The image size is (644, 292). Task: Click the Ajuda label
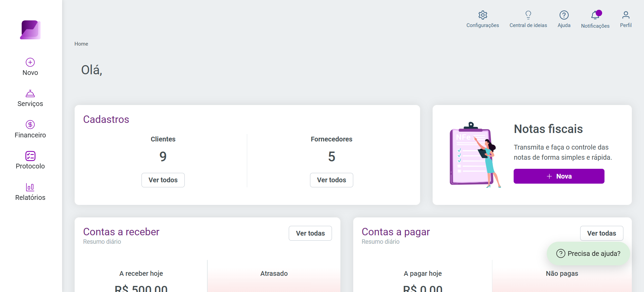[x=564, y=25]
